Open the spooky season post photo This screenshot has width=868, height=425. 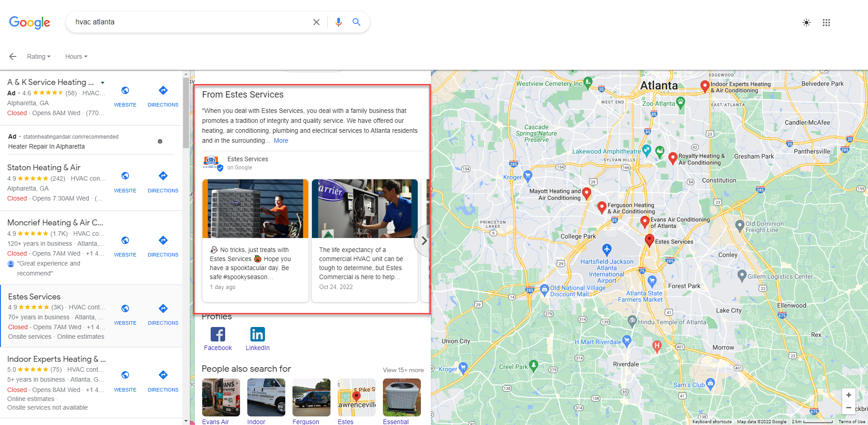(255, 209)
